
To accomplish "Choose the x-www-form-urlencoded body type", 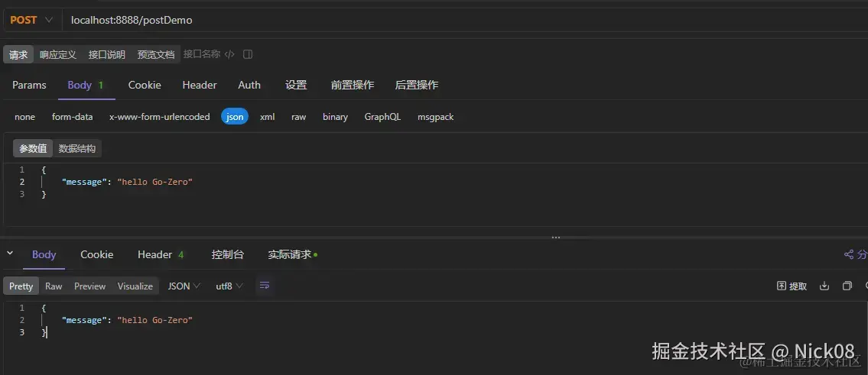I will [159, 117].
